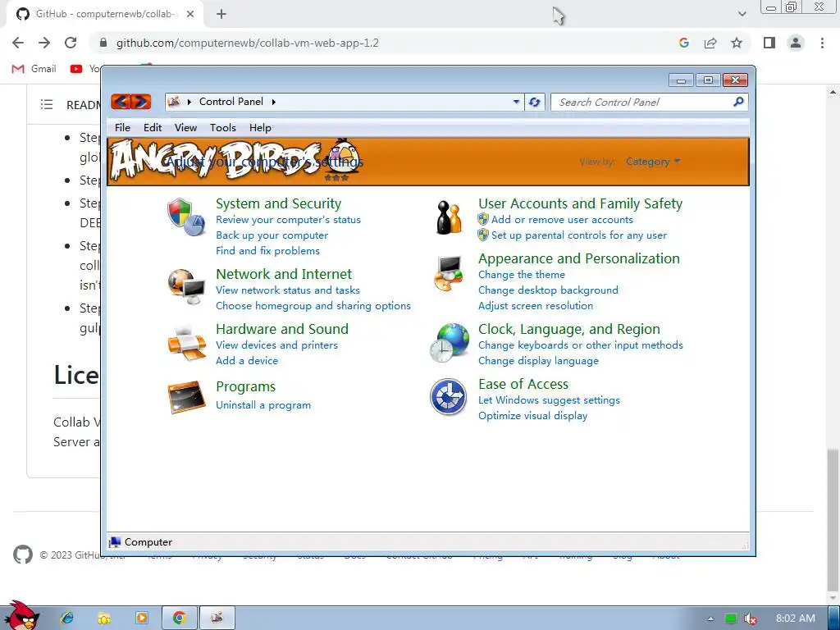This screenshot has width=840, height=630.
Task: Refresh the Control Panel view
Action: 534,102
